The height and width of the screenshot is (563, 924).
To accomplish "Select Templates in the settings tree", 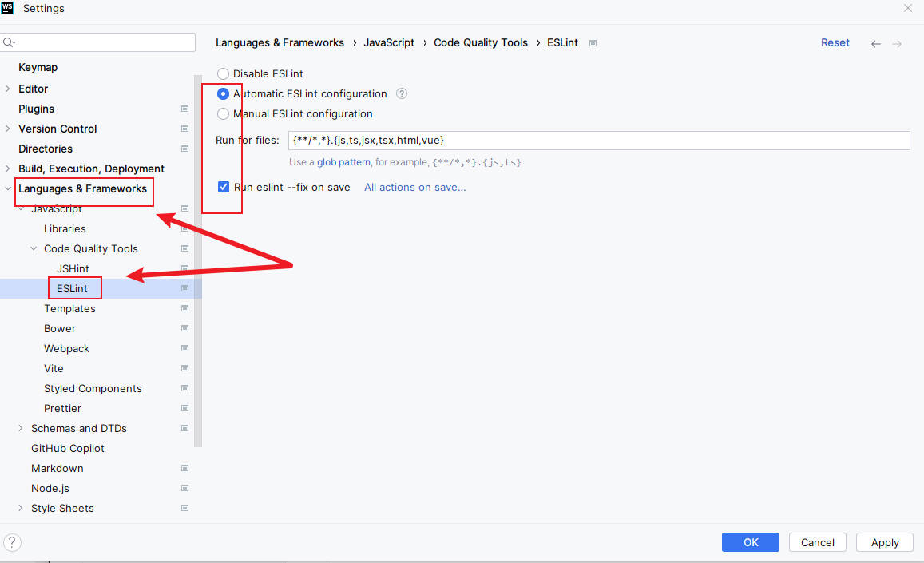I will (x=69, y=309).
